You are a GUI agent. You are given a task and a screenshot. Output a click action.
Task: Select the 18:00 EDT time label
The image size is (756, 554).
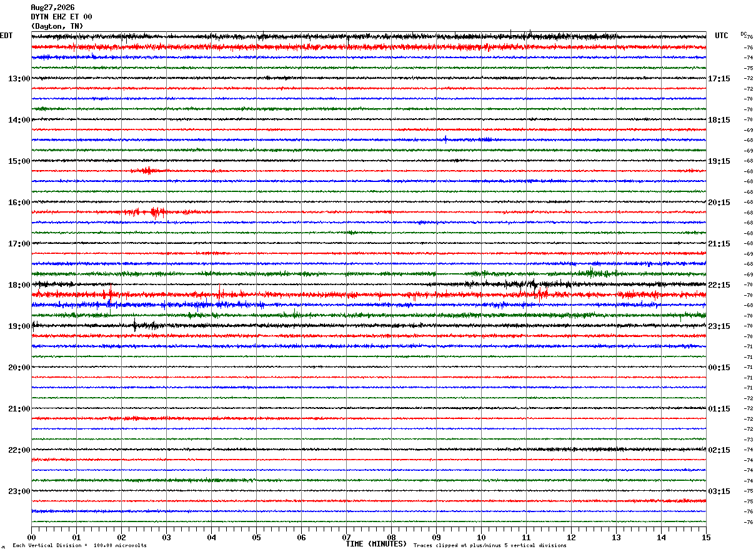click(x=19, y=285)
